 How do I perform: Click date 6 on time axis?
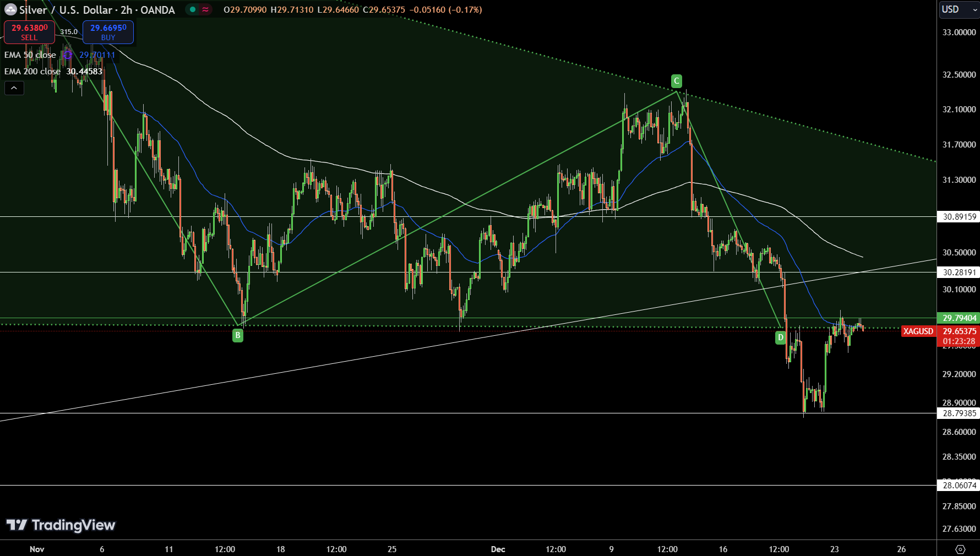[102, 549]
